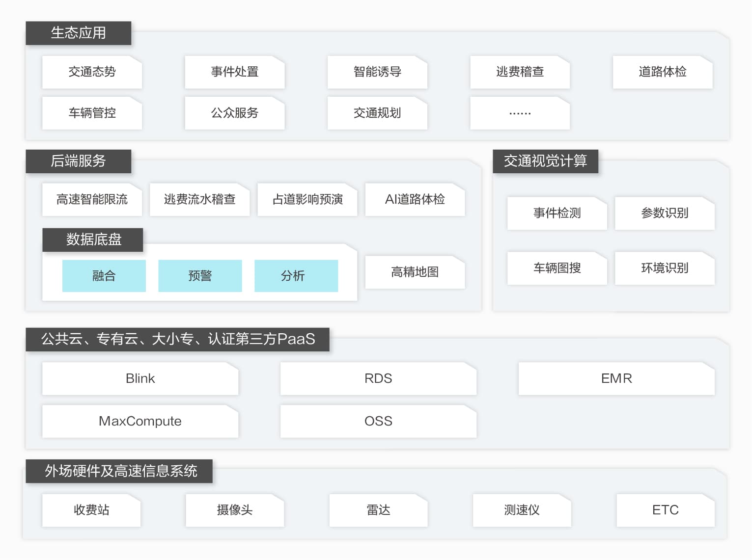Open the 智能诱导 application block
This screenshot has width=752, height=560.
click(377, 72)
